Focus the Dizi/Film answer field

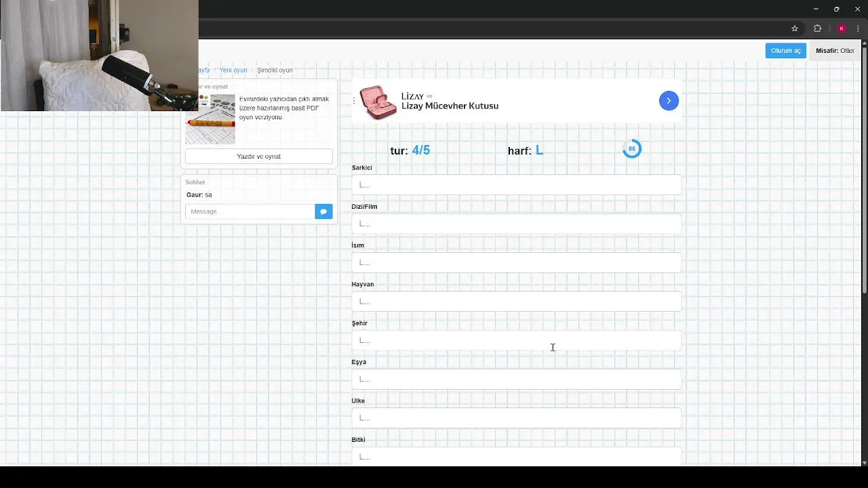pyautogui.click(x=516, y=224)
